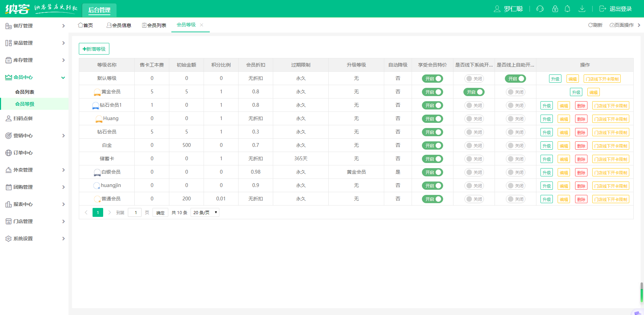Screen dimensions: 644x315
Task: Toggle 享受会员特价 switch for 默认等级
Action: tap(432, 79)
